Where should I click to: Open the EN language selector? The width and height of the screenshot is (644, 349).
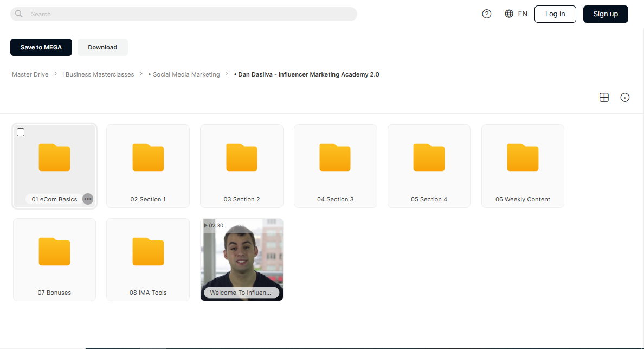(523, 14)
